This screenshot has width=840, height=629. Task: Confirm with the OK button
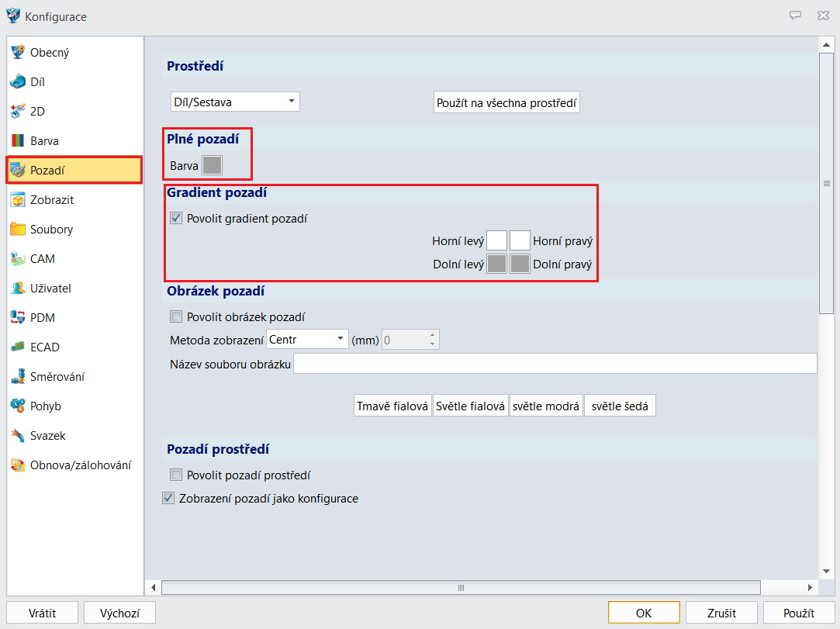[644, 613]
